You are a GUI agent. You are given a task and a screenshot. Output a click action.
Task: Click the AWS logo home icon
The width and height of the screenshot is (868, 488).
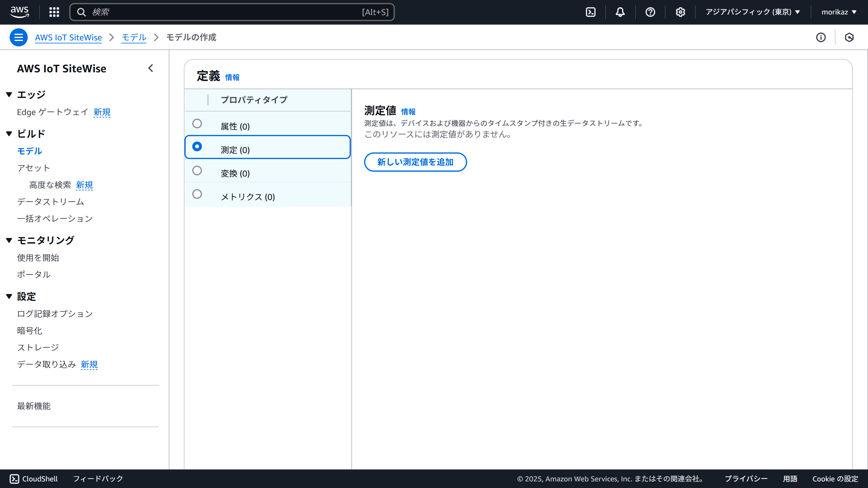click(x=20, y=12)
